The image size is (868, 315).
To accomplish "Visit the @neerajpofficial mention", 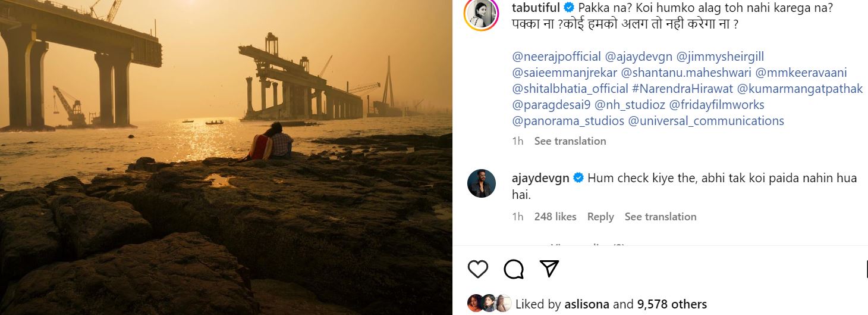I will [x=556, y=57].
